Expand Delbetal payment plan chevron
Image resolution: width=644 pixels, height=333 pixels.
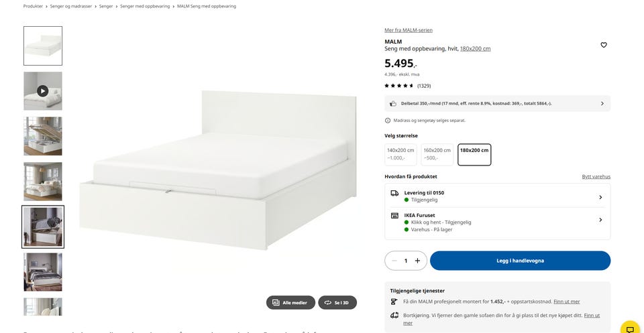tap(602, 104)
